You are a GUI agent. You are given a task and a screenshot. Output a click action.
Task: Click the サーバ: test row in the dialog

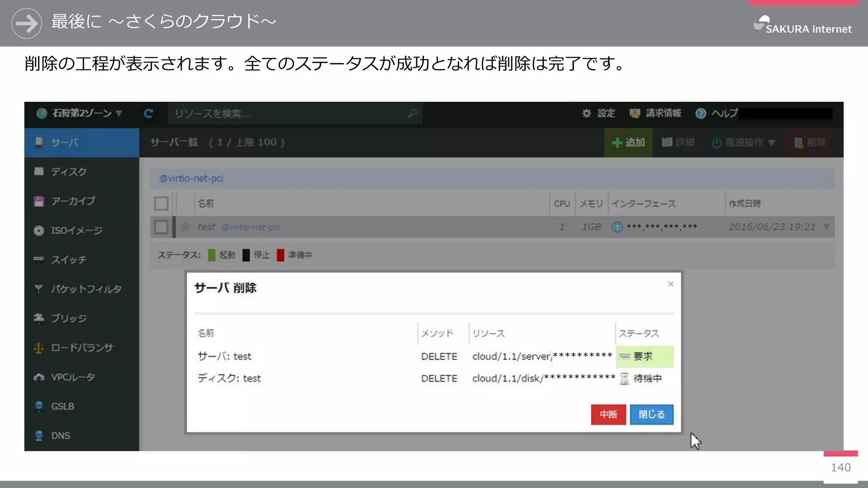tap(434, 357)
